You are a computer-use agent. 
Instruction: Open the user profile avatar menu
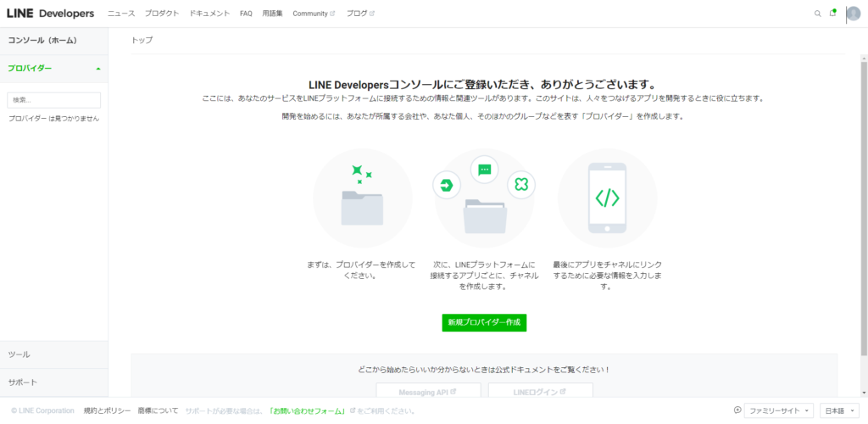[x=853, y=14]
